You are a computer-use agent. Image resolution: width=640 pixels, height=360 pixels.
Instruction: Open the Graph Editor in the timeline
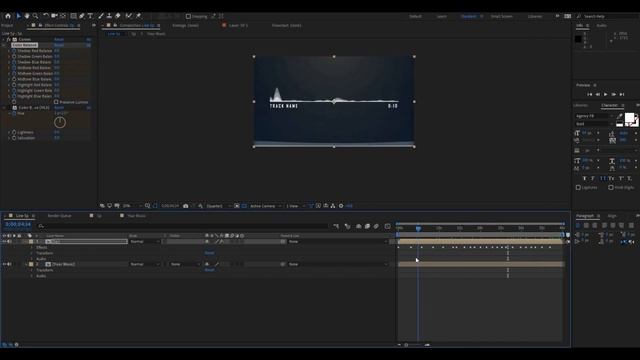(x=387, y=226)
